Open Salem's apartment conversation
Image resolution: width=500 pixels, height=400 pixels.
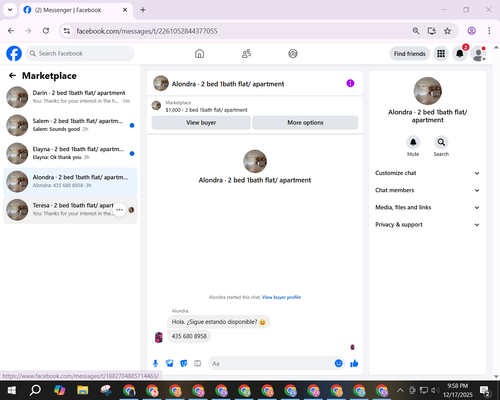(70, 125)
